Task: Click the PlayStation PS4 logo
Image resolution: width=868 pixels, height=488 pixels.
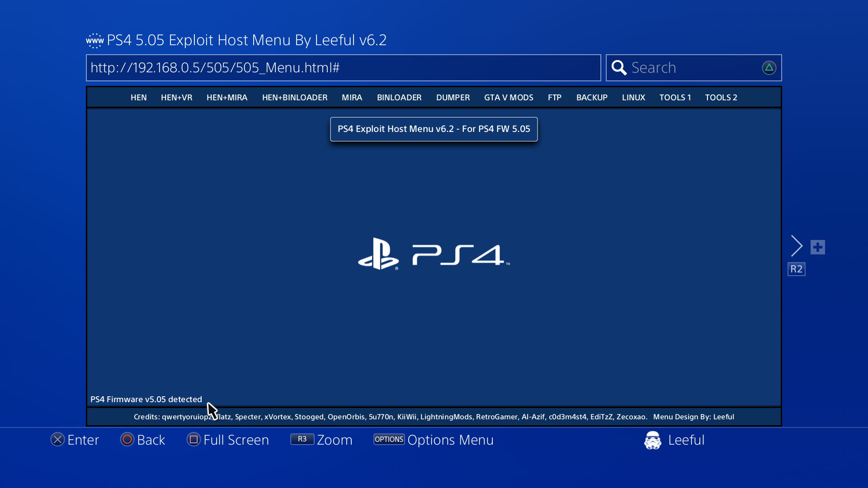Action: [x=434, y=254]
